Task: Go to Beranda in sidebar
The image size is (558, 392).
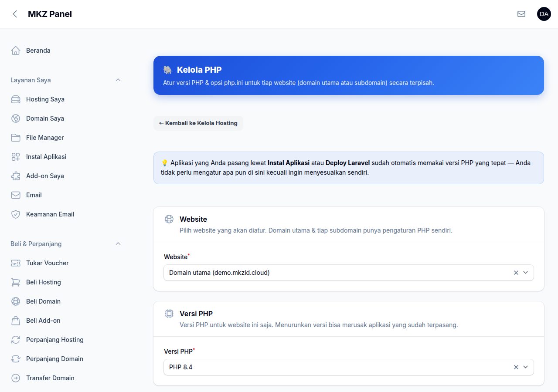Action: [x=66, y=51]
